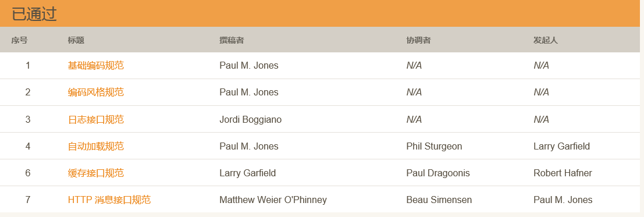The image size is (644, 217).
Task: Click coordinator Phil Sturgeon cell
Action: tap(434, 146)
